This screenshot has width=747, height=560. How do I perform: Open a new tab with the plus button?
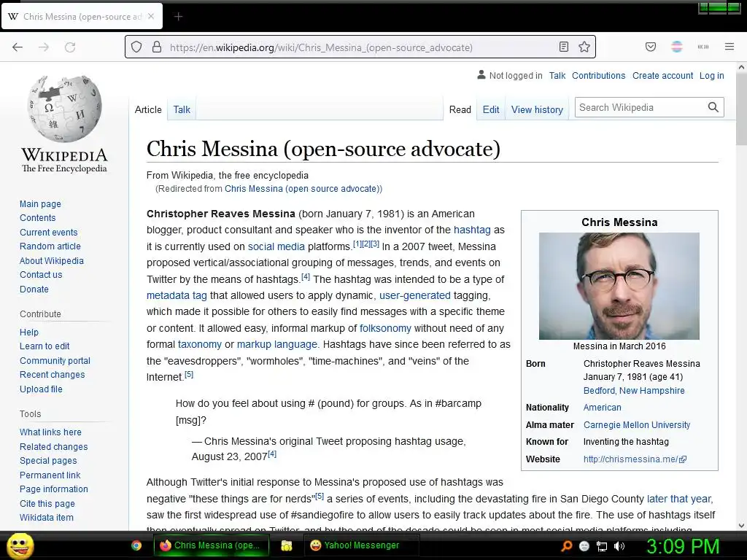click(x=178, y=17)
